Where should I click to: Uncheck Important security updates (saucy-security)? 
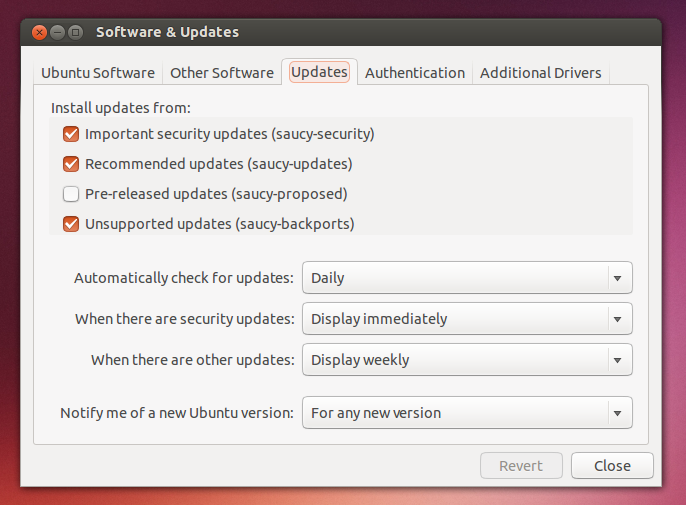[x=71, y=134]
